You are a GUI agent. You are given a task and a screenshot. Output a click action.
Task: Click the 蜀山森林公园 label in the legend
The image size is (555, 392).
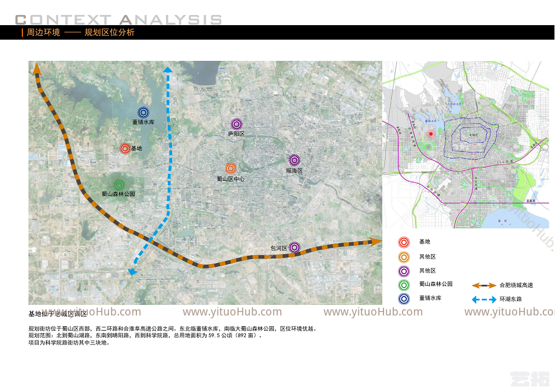click(x=436, y=284)
